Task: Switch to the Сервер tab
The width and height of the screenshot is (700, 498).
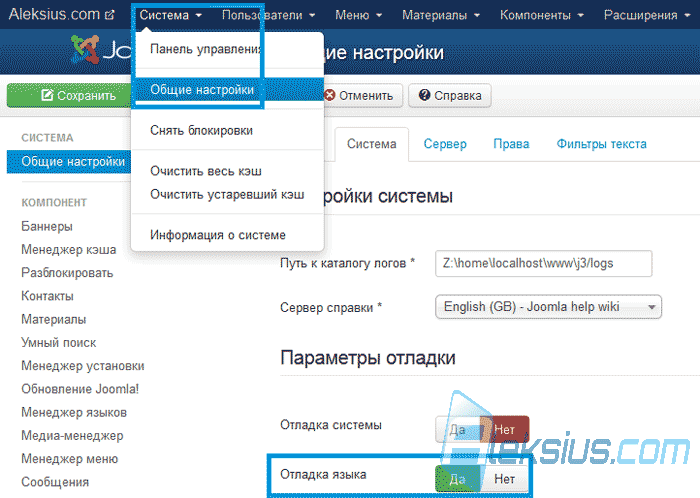Action: tap(445, 144)
